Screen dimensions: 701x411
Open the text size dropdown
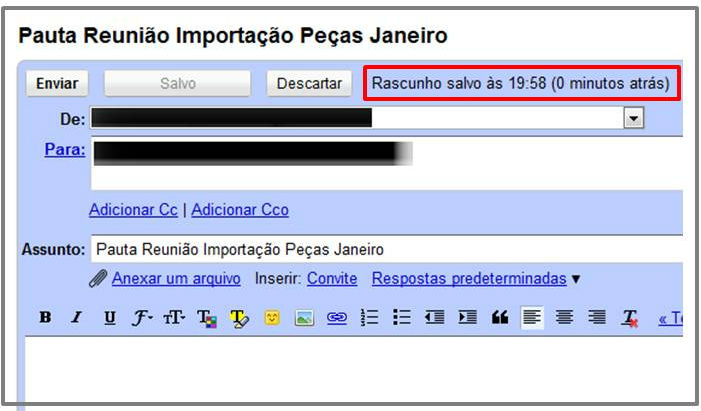(x=174, y=318)
